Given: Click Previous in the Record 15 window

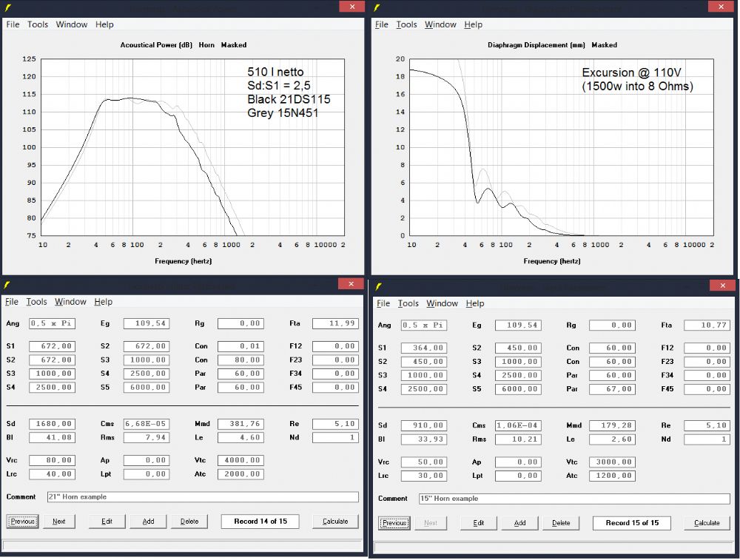Looking at the screenshot, I should click(x=394, y=523).
